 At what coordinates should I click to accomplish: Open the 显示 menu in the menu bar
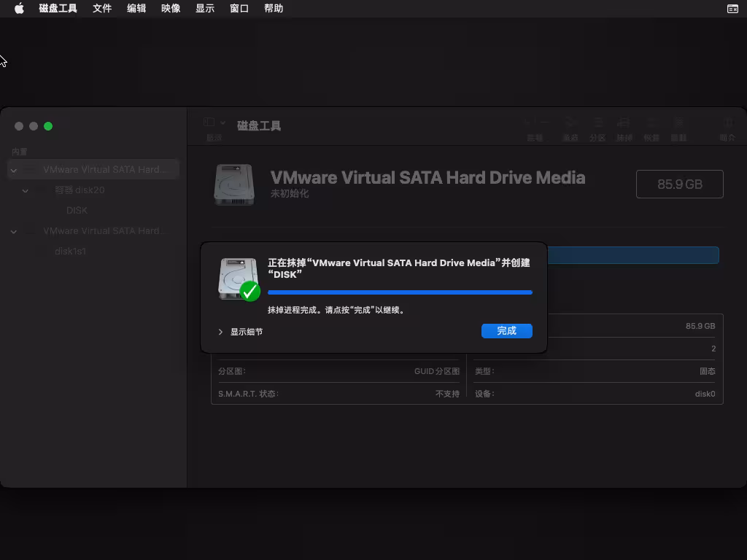(205, 9)
